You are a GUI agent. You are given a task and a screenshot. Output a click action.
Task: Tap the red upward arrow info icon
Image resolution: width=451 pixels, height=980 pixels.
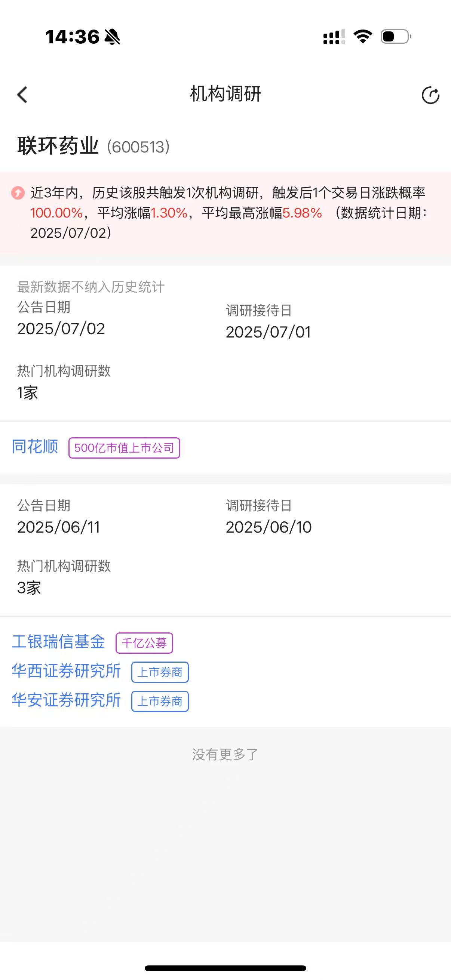click(18, 193)
